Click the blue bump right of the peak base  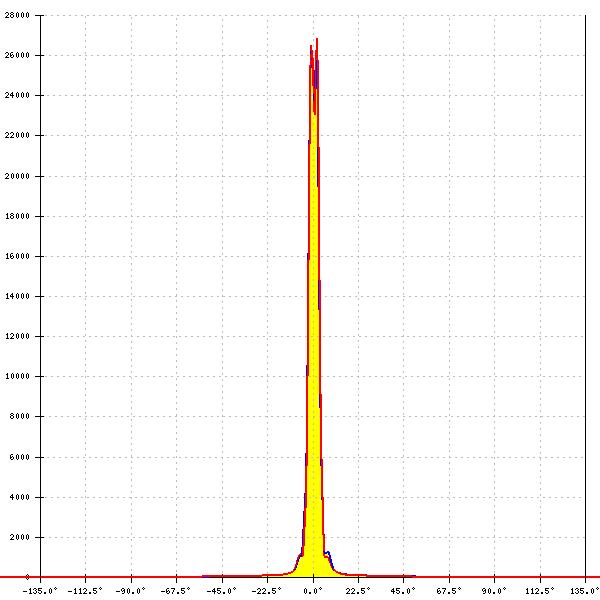(x=328, y=559)
